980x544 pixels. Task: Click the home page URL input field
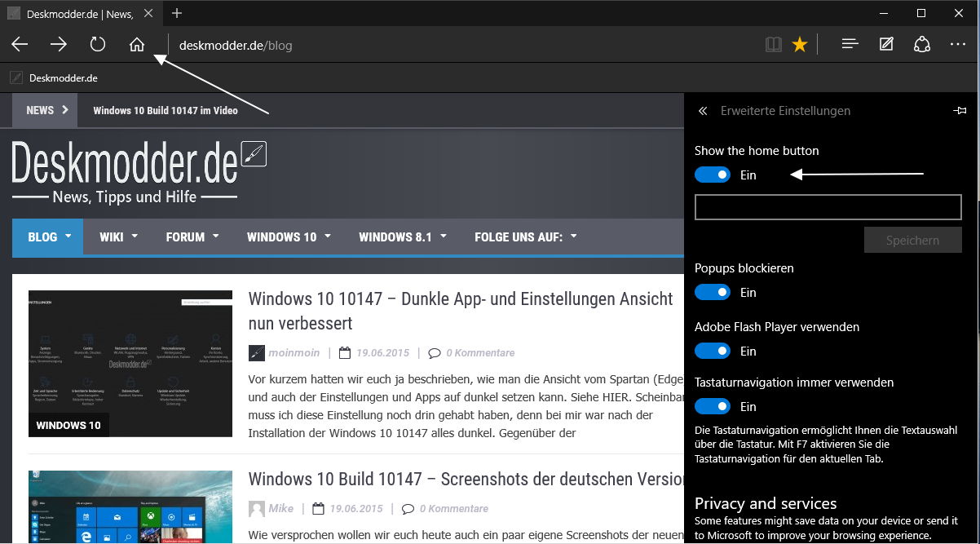[828, 207]
